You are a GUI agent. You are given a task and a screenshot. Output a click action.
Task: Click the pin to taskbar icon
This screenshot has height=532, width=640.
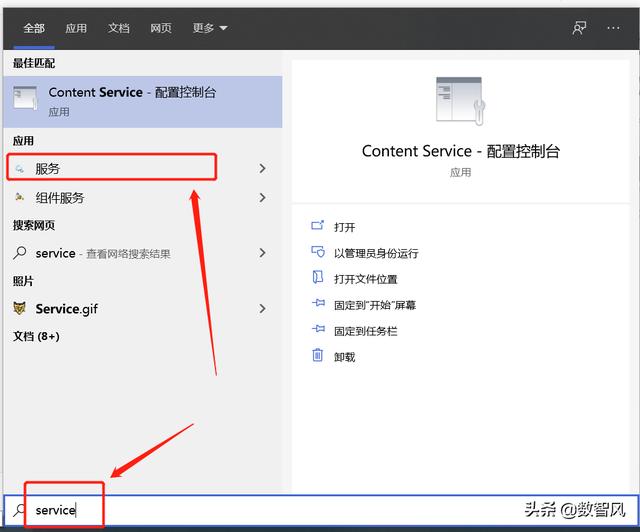pos(318,329)
